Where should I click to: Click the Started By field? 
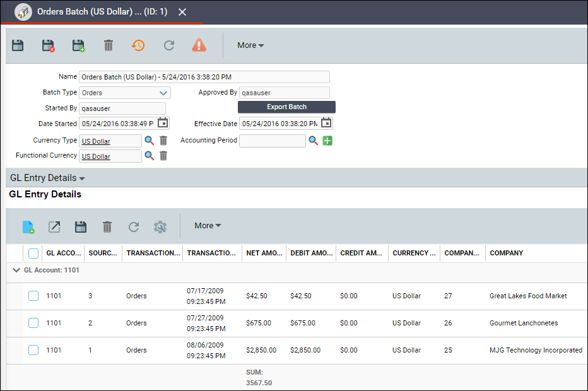pos(122,108)
